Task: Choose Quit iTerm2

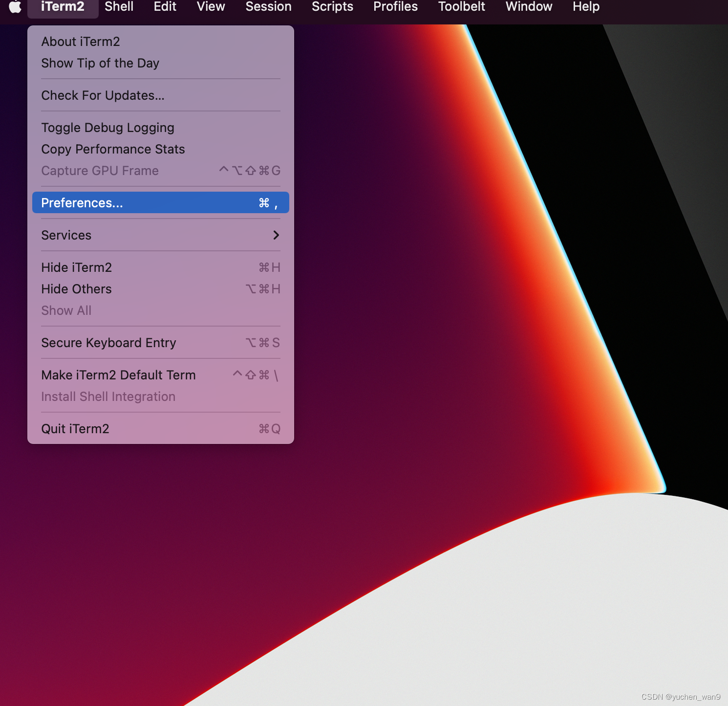Action: pyautogui.click(x=161, y=429)
